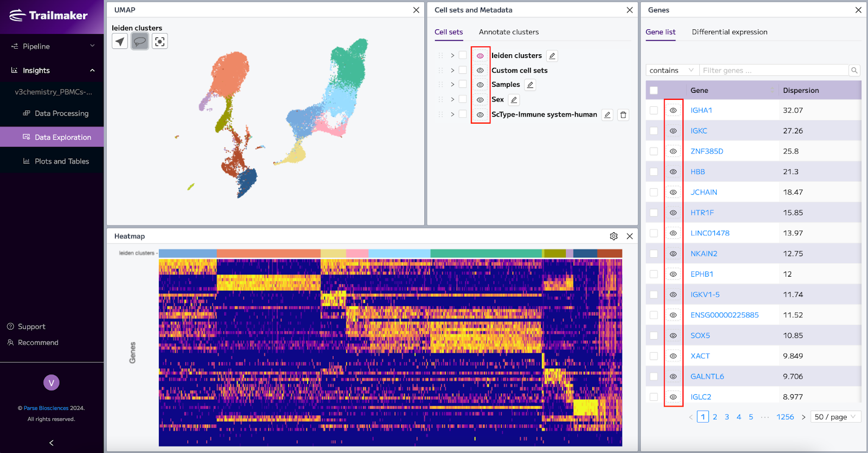Edit the leiden clusters name pencil icon
The image size is (868, 453).
tap(552, 56)
